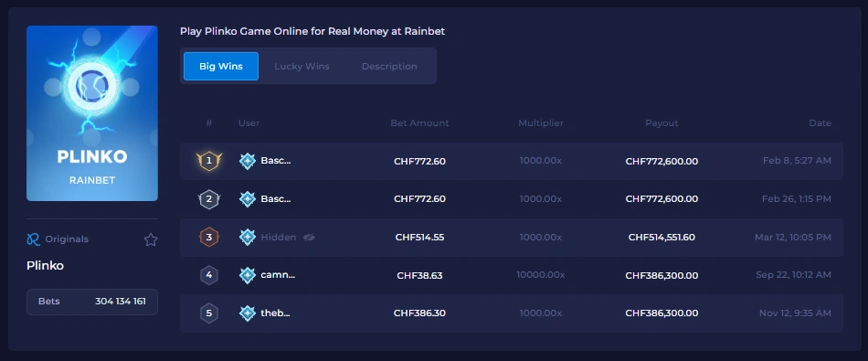Click payout CHF386,300.00 in camn... row
The width and height of the screenshot is (868, 361).
click(x=662, y=275)
